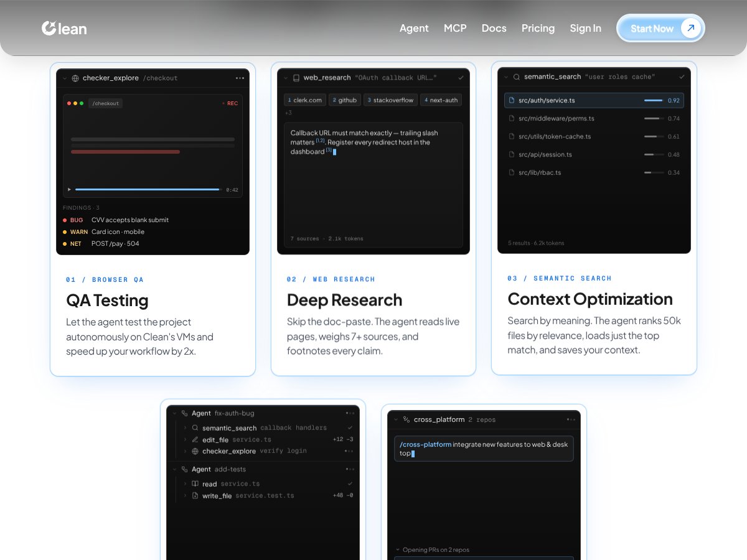
Task: Click the checkmark on semantic_search header
Action: point(682,77)
